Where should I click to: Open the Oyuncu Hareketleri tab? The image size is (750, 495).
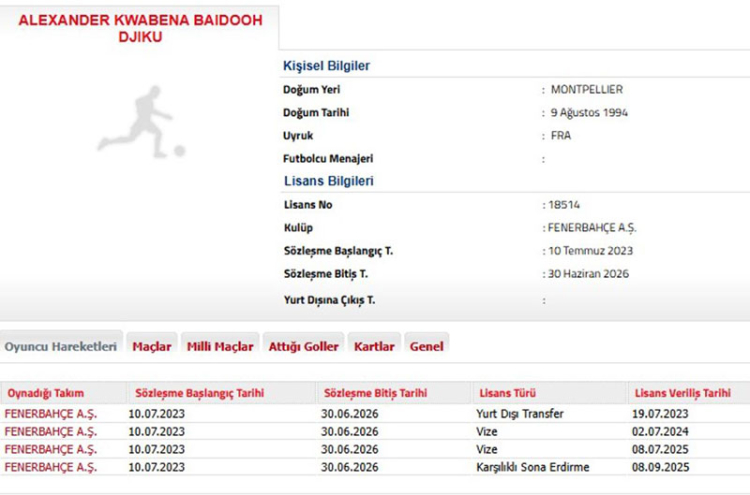point(60,347)
